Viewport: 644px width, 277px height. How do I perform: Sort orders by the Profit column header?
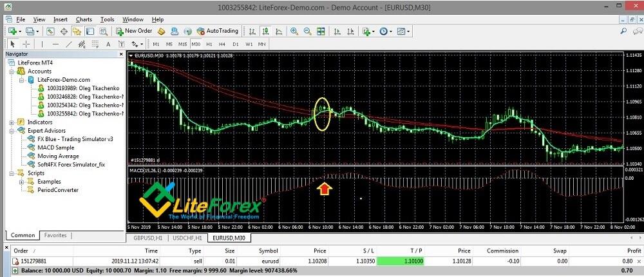pyautogui.click(x=633, y=251)
